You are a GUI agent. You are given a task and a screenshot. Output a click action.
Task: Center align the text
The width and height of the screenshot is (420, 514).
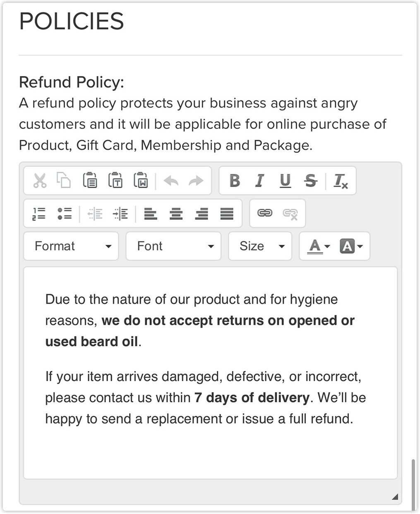(x=176, y=214)
